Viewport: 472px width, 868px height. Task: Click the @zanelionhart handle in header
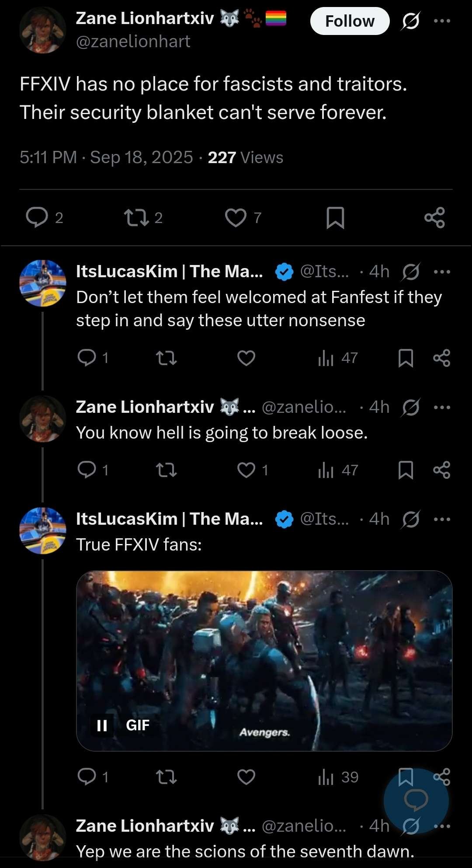point(133,42)
